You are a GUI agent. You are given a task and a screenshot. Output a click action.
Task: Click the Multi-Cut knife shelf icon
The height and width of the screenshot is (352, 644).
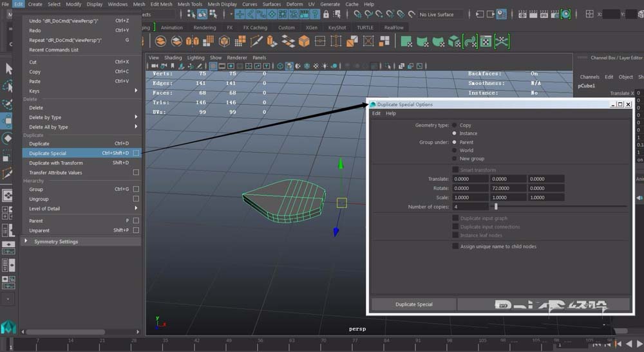click(x=256, y=41)
